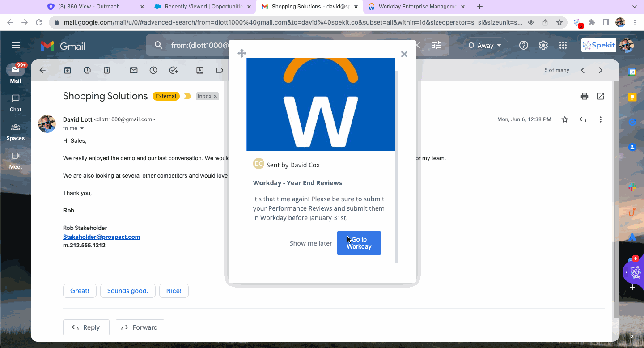Image resolution: width=644 pixels, height=348 pixels.
Task: Show search options filter icon
Action: coord(436,45)
